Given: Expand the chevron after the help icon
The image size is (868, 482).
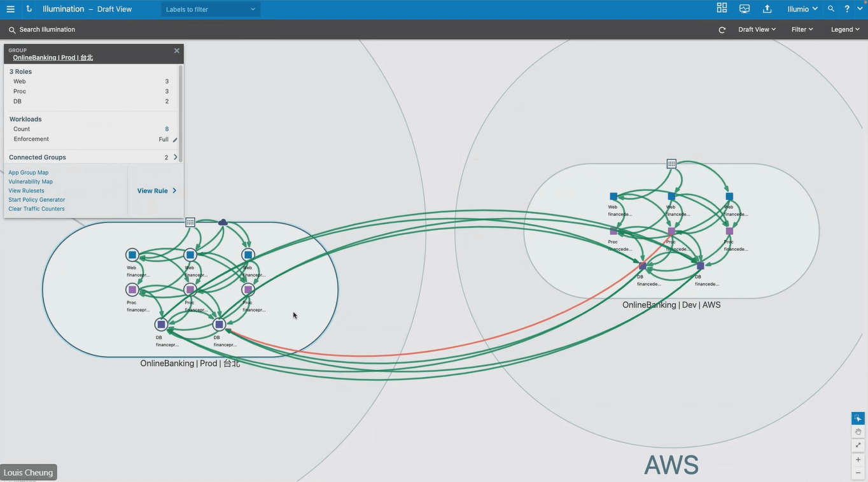Looking at the screenshot, I should tap(859, 9).
